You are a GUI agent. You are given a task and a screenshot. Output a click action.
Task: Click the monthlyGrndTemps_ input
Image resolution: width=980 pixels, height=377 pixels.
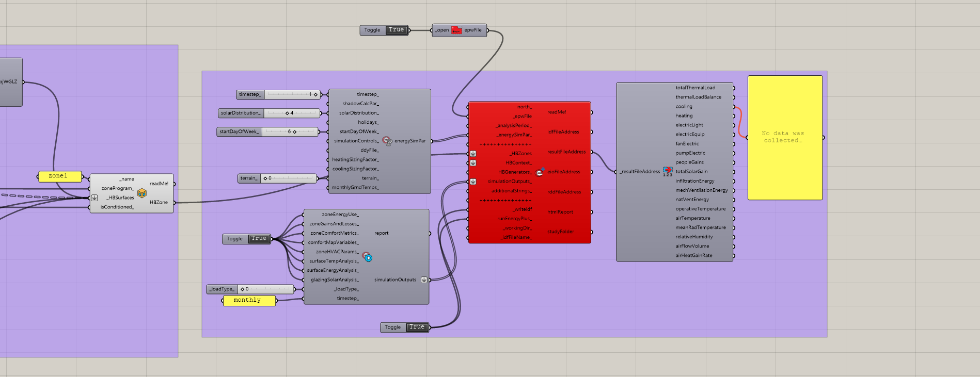click(x=355, y=188)
